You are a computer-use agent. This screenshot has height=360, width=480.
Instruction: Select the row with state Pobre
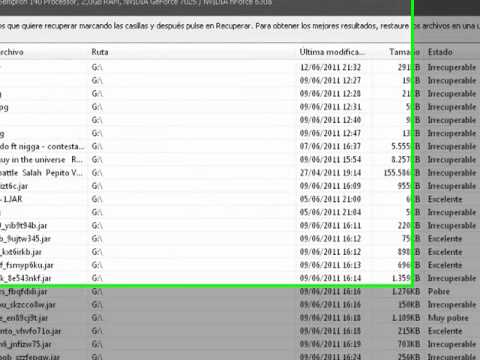[x=240, y=292]
